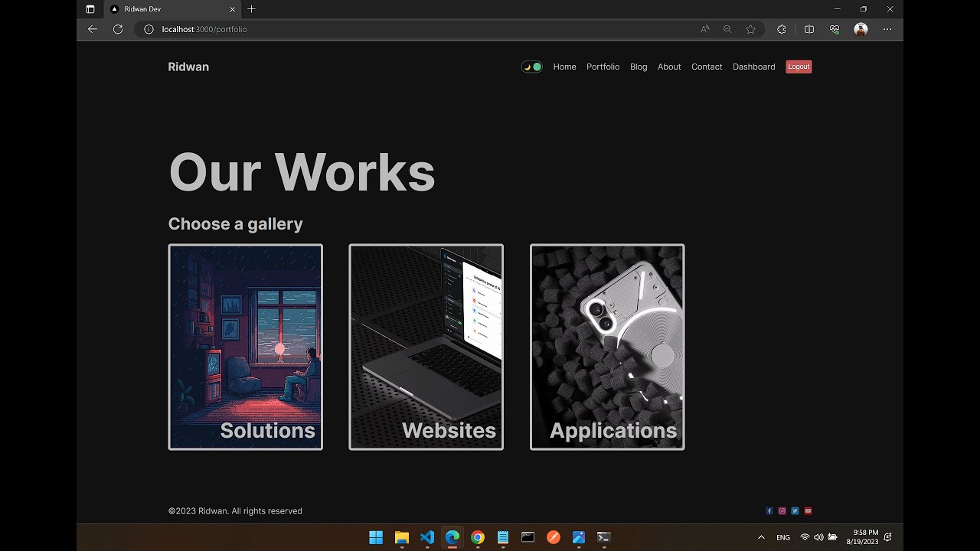Screen dimensions: 980x551
Task: Open the Settings and more menu
Action: (x=887, y=29)
